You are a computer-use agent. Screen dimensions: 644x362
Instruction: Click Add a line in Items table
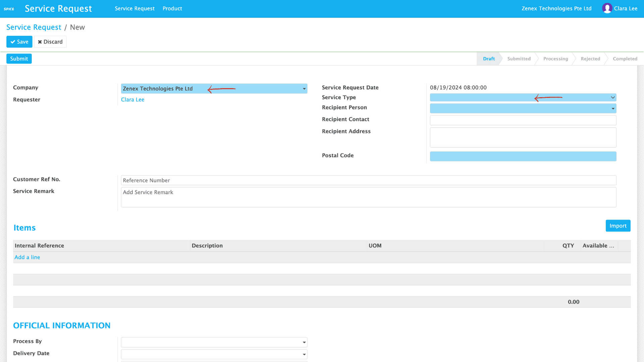[27, 257]
